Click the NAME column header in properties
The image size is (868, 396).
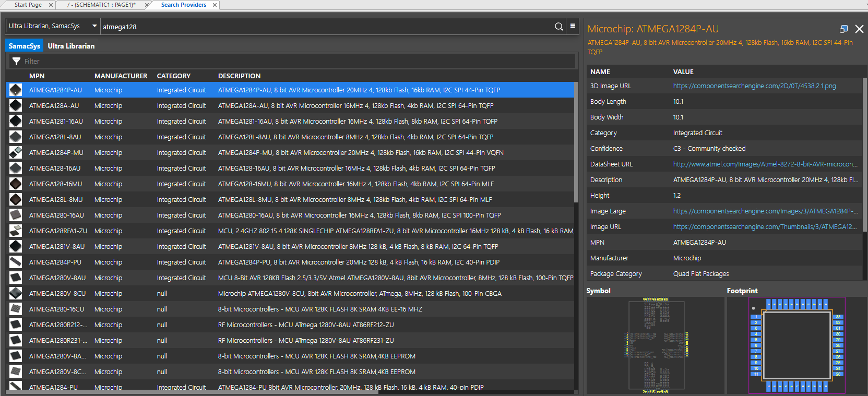point(600,72)
